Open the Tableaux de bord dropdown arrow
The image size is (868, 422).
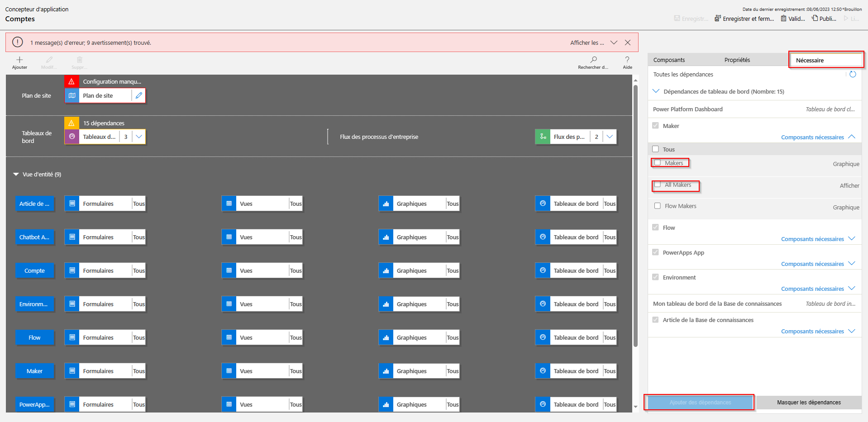click(139, 137)
